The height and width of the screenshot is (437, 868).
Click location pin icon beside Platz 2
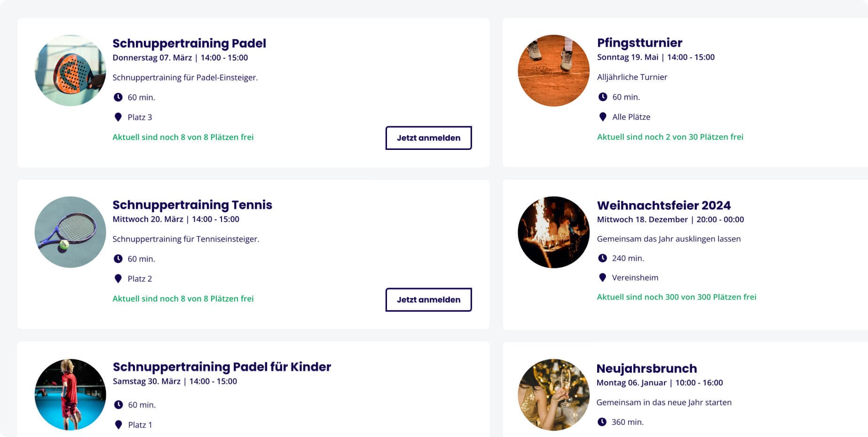tap(118, 279)
